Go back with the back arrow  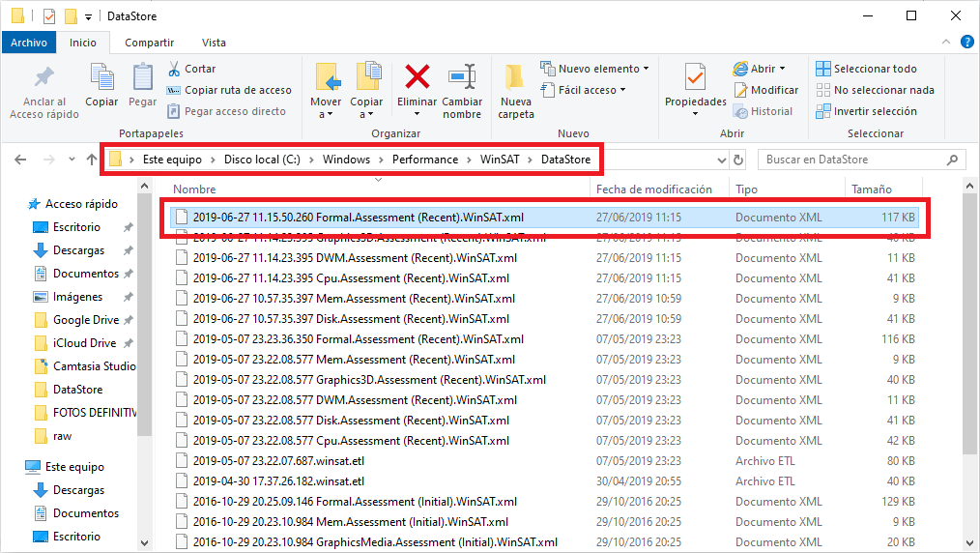pyautogui.click(x=20, y=160)
